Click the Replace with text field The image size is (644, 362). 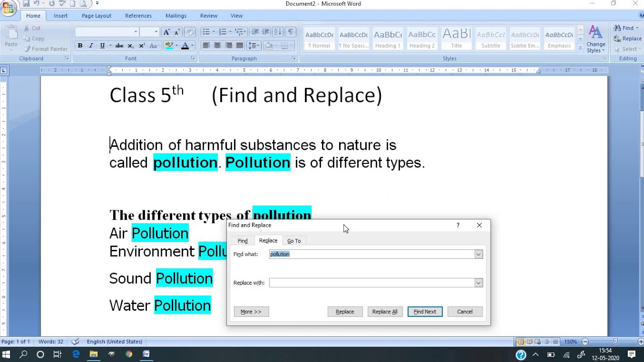372,283
